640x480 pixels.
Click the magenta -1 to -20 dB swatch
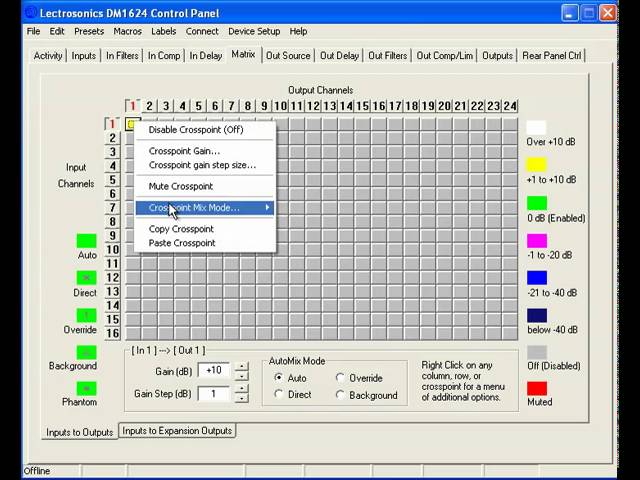[x=536, y=241]
